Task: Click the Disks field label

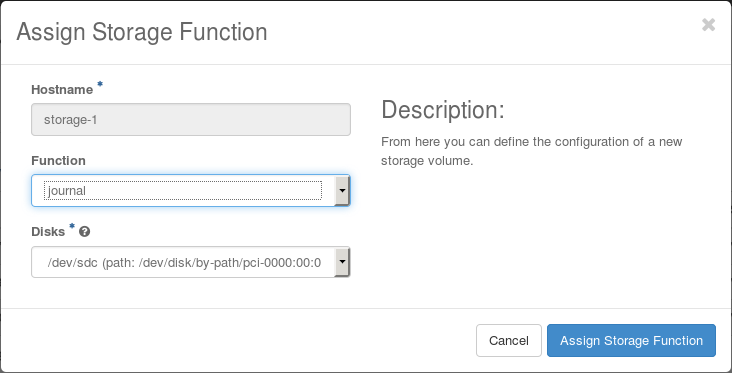Action: pos(48,232)
